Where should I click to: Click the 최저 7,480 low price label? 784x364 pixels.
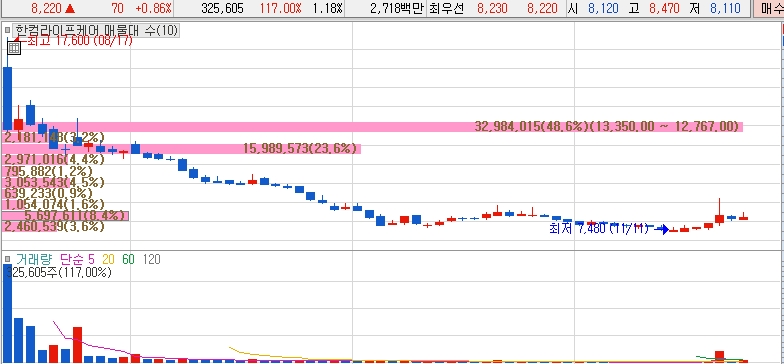[x=598, y=228]
